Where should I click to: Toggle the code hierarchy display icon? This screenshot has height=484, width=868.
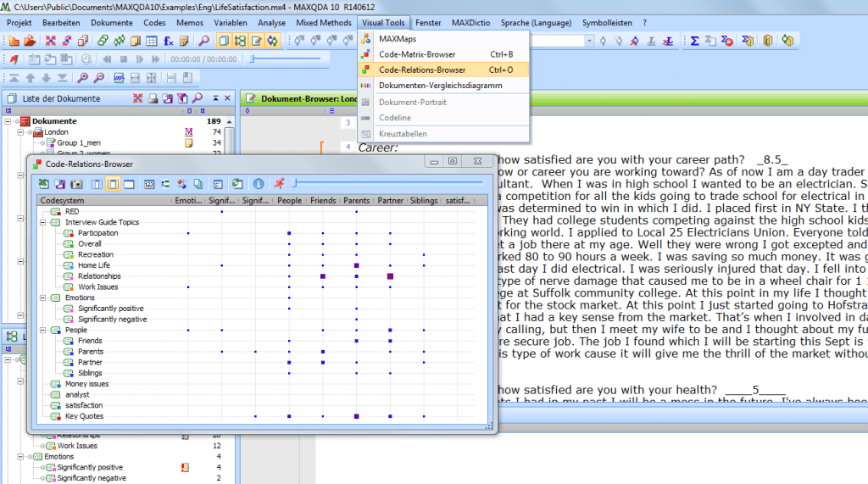coord(165,184)
